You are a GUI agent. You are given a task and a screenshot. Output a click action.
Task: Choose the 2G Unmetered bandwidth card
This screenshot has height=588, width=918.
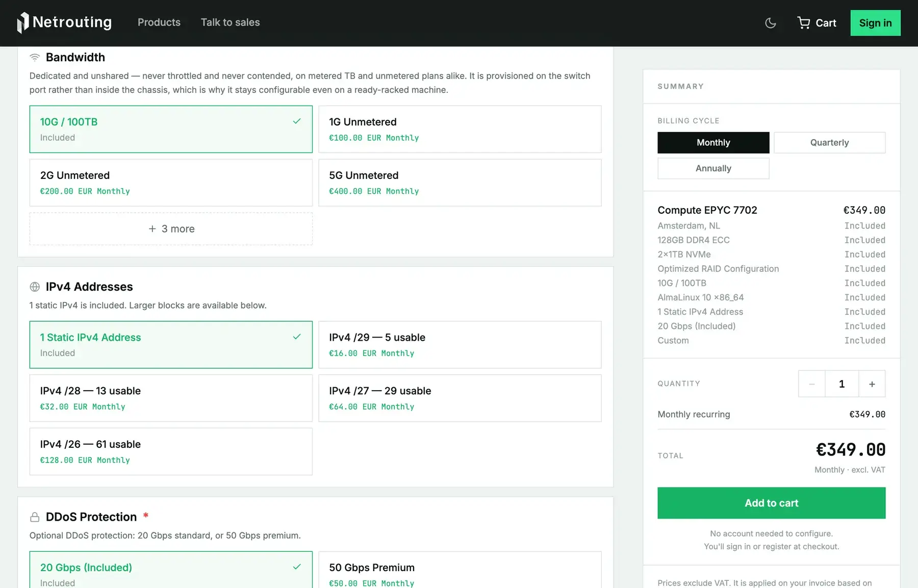171,183
